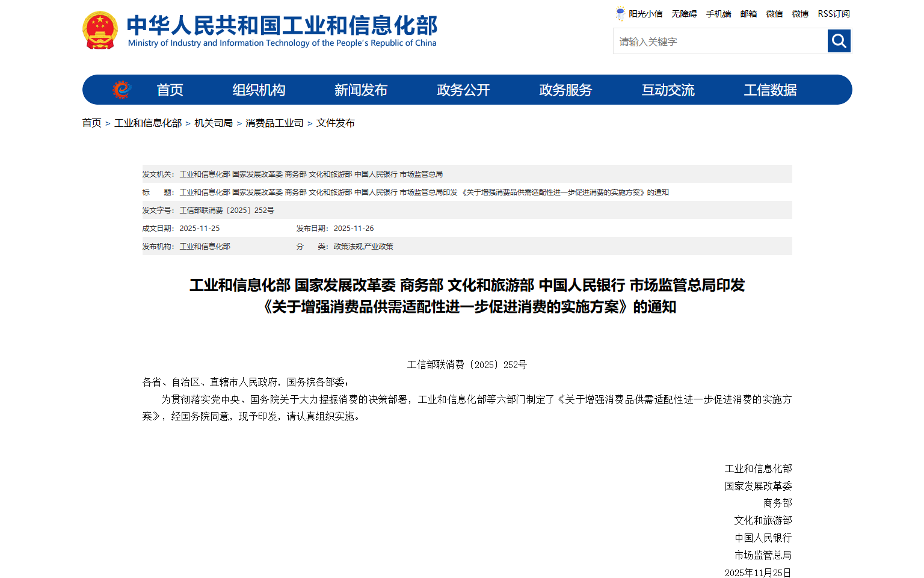Click the 邮箱 link in top bar
This screenshot has width=924, height=578.
pyautogui.click(x=748, y=14)
